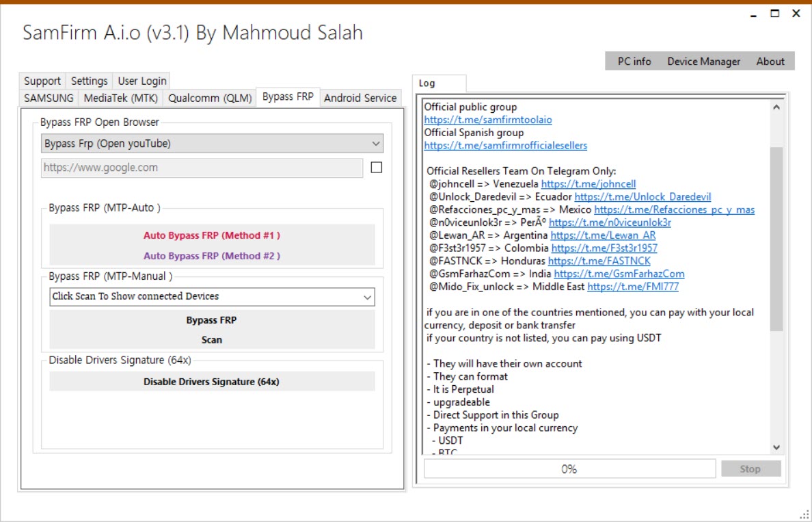Image resolution: width=812 pixels, height=522 pixels.
Task: Click 'Official Spanish group' log text
Action: pyautogui.click(x=474, y=133)
